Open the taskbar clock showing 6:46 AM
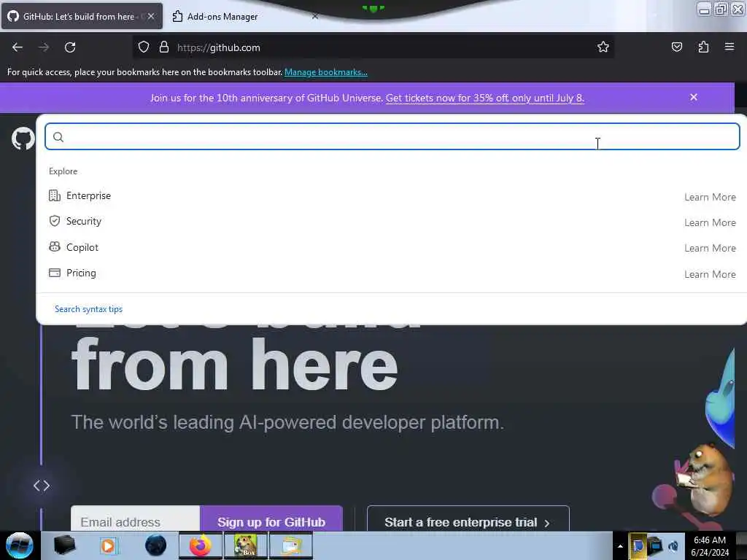The width and height of the screenshot is (747, 560). pyautogui.click(x=710, y=546)
